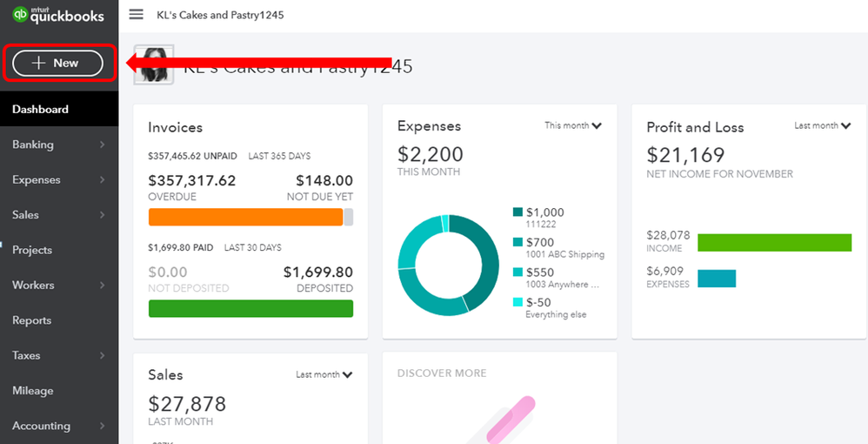868x444 pixels.
Task: Open the Sales Last month dropdown
Action: coord(324,374)
